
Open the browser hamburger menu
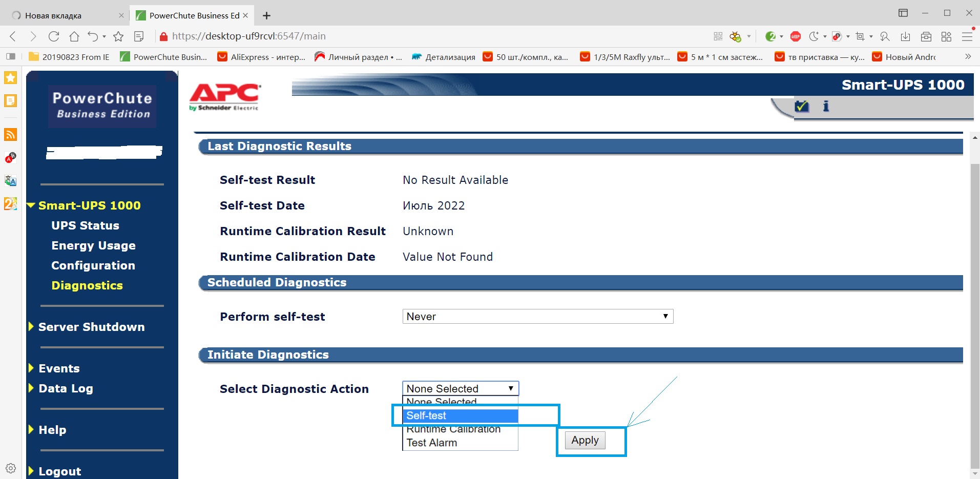point(967,36)
